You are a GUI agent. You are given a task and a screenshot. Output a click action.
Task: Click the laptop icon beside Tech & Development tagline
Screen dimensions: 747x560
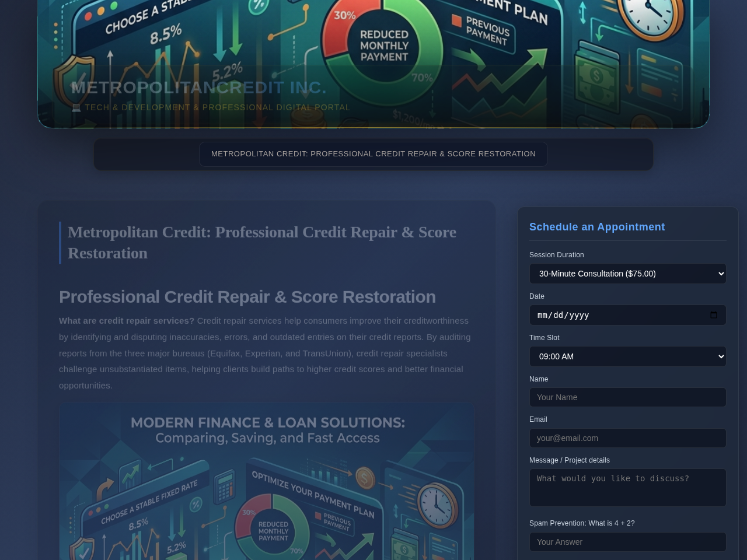[x=76, y=108]
